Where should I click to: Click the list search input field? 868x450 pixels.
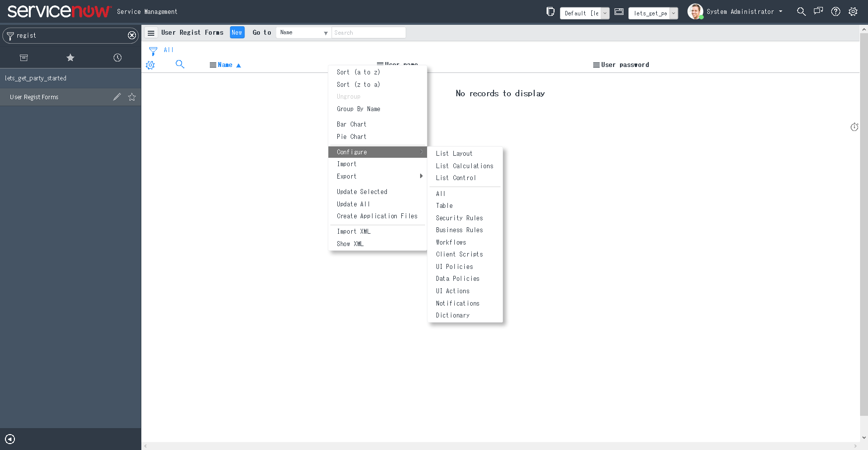click(x=369, y=32)
